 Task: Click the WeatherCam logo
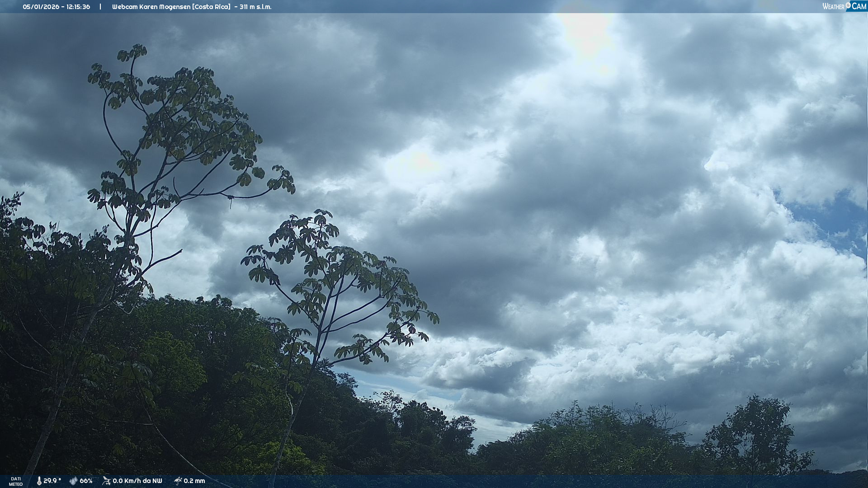click(844, 6)
